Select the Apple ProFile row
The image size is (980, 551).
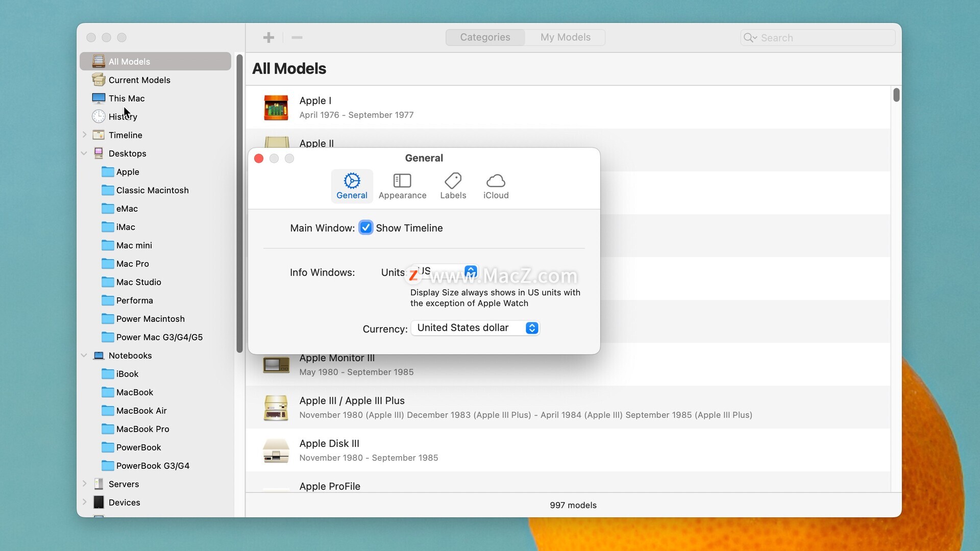(568, 482)
